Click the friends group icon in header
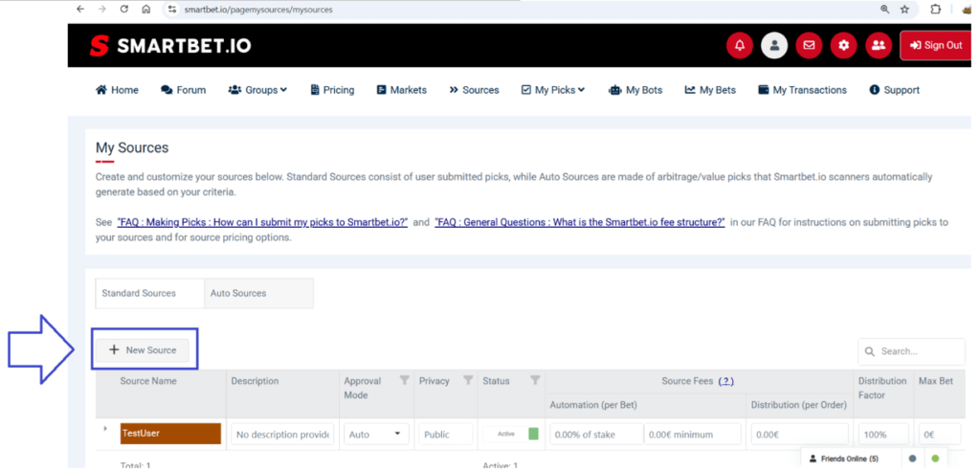This screenshot has height=473, width=980. tap(878, 45)
